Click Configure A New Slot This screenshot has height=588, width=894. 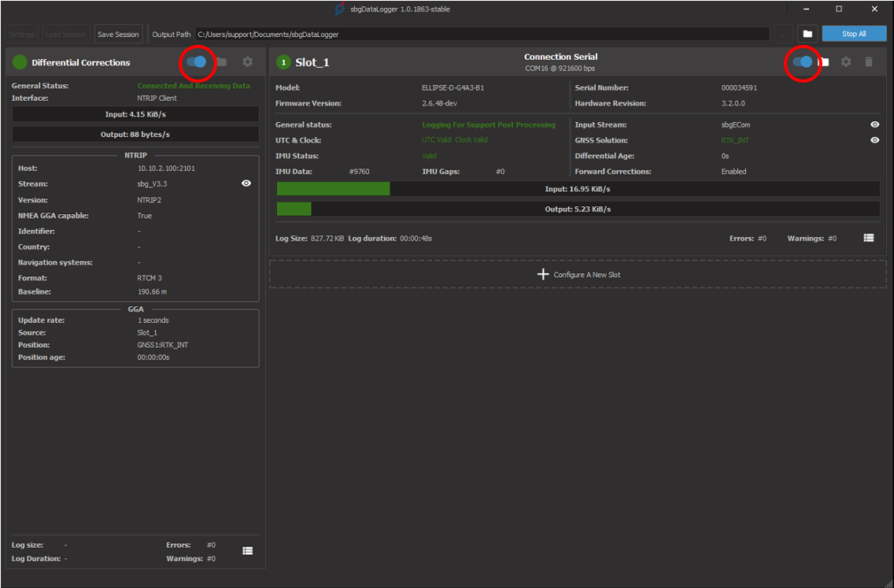pyautogui.click(x=586, y=274)
